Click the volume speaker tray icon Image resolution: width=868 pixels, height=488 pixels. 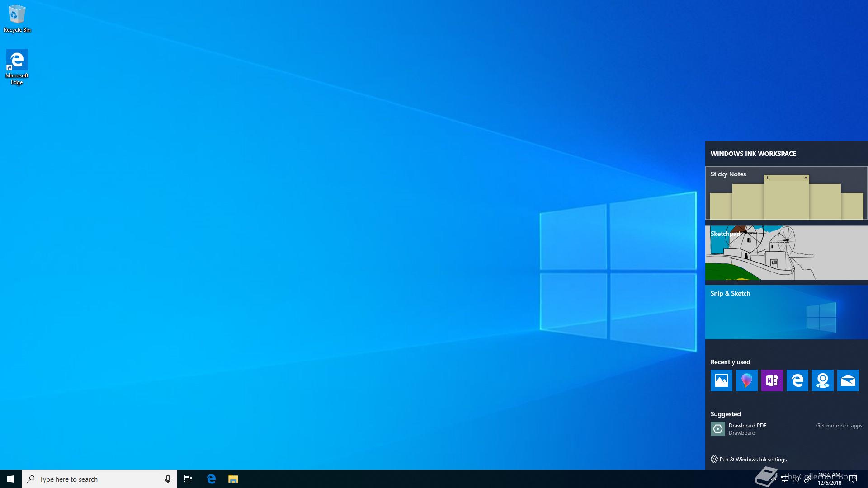tap(795, 479)
